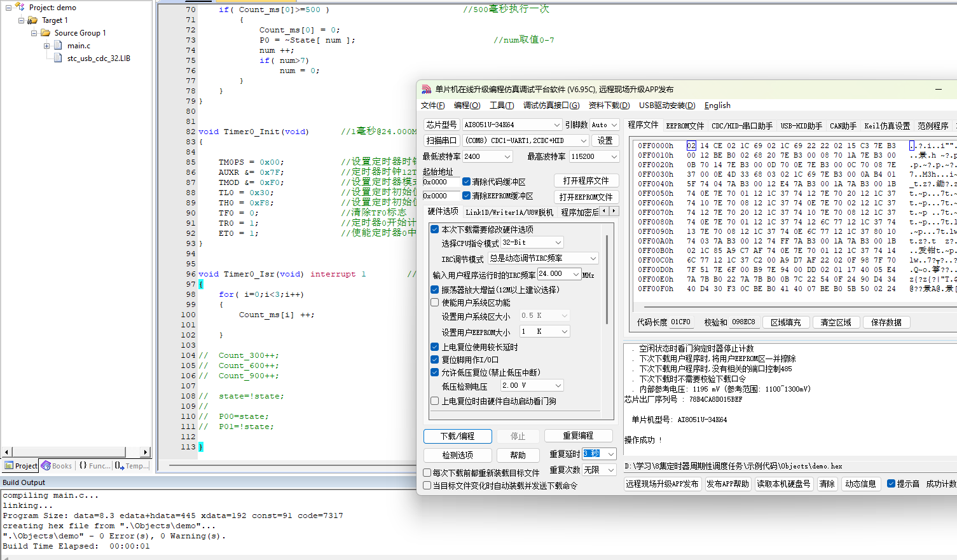
Task: Click the code start address 0x0000 field
Action: click(441, 182)
